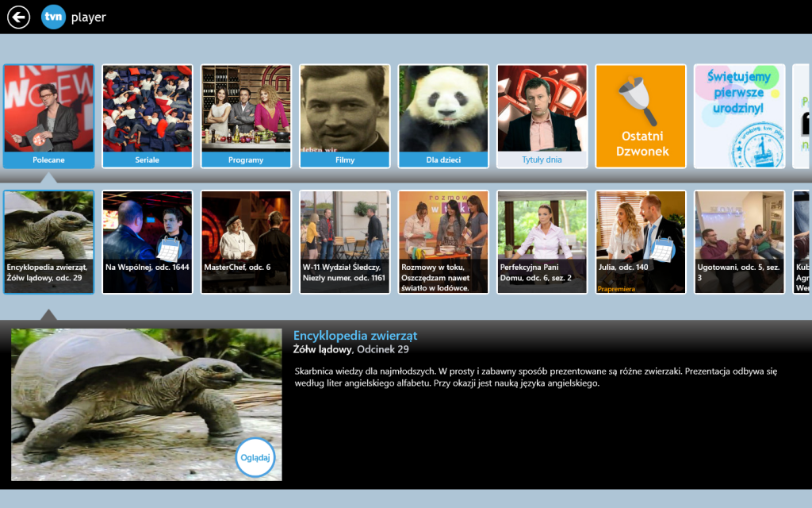Select the Polecane category tab

48,116
